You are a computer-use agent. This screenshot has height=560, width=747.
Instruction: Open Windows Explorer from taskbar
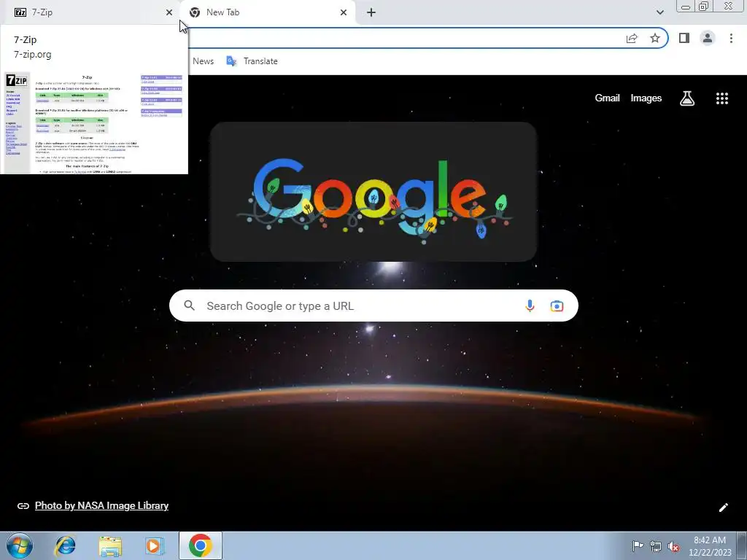(x=110, y=546)
